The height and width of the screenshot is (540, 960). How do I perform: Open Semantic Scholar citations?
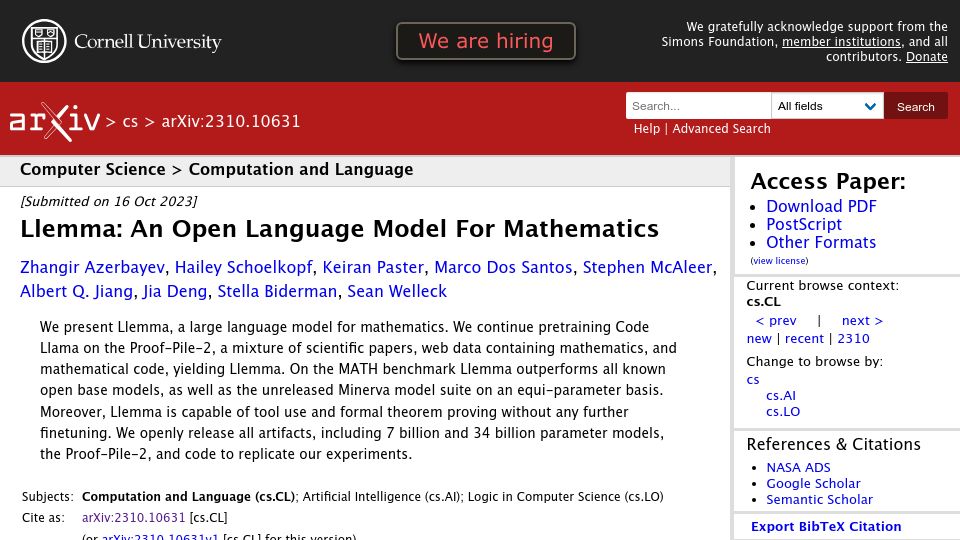(819, 500)
